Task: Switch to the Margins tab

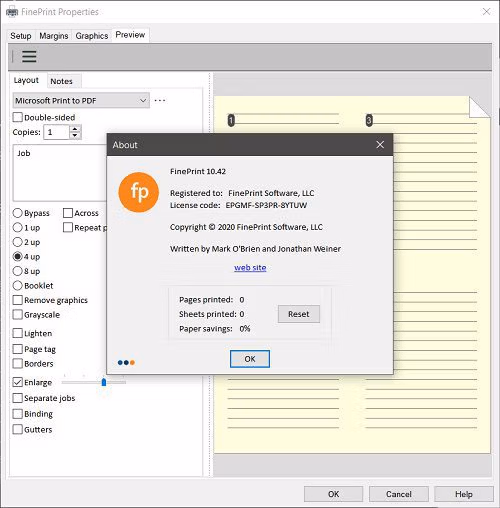Action: (x=54, y=36)
